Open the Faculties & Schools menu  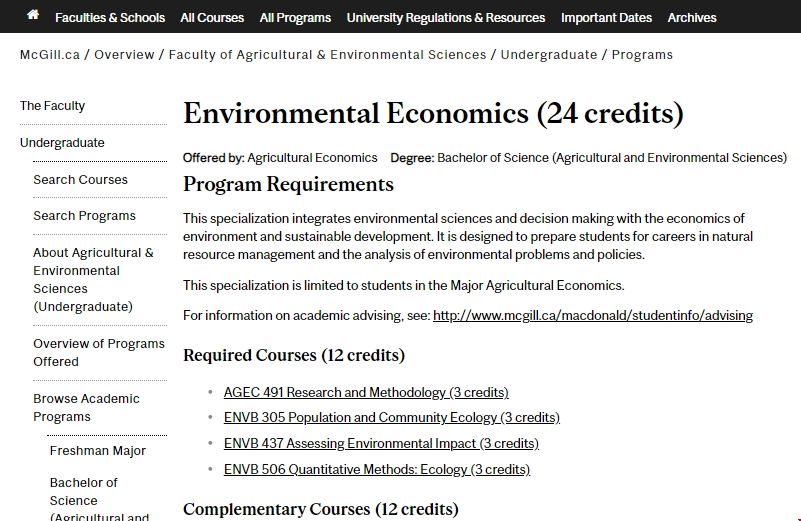pos(110,18)
